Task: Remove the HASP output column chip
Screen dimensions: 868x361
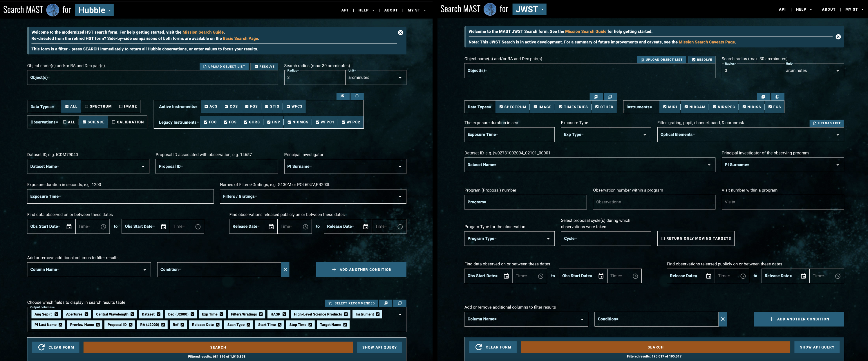Action: click(x=284, y=314)
